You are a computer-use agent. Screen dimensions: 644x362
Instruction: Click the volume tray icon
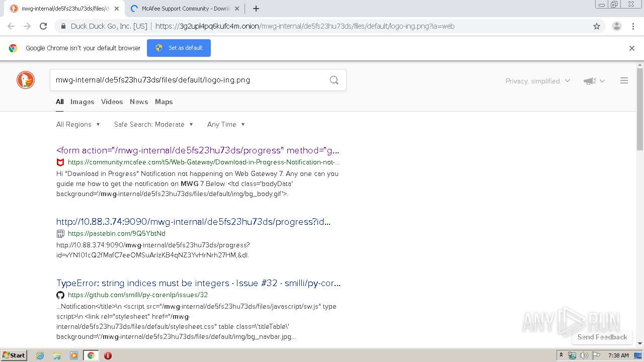(x=584, y=355)
